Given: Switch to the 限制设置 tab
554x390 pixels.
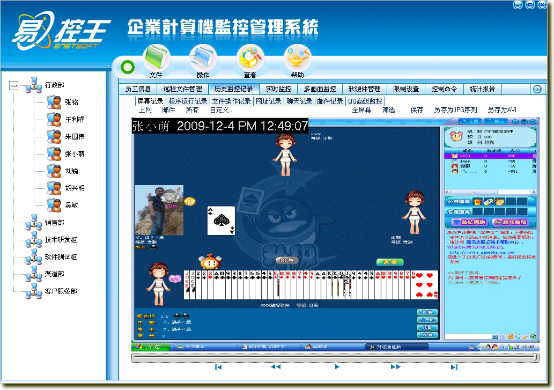Looking at the screenshot, I should tap(406, 89).
